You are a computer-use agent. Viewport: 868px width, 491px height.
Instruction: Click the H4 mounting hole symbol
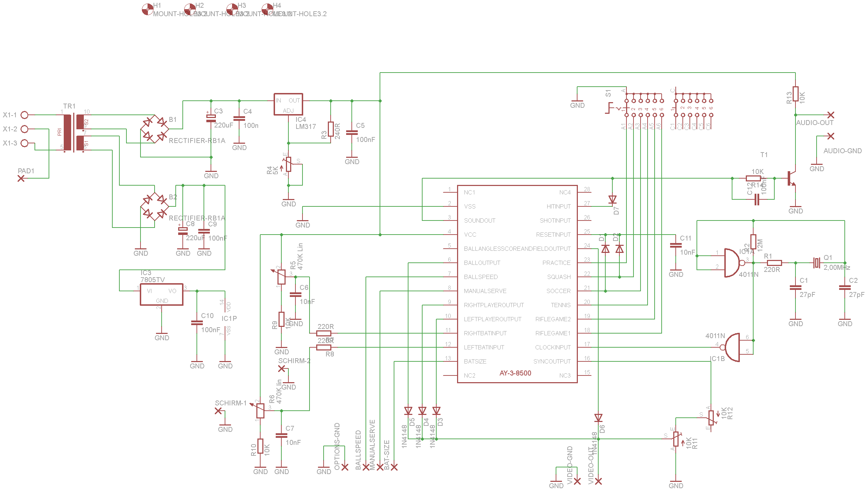tap(267, 9)
